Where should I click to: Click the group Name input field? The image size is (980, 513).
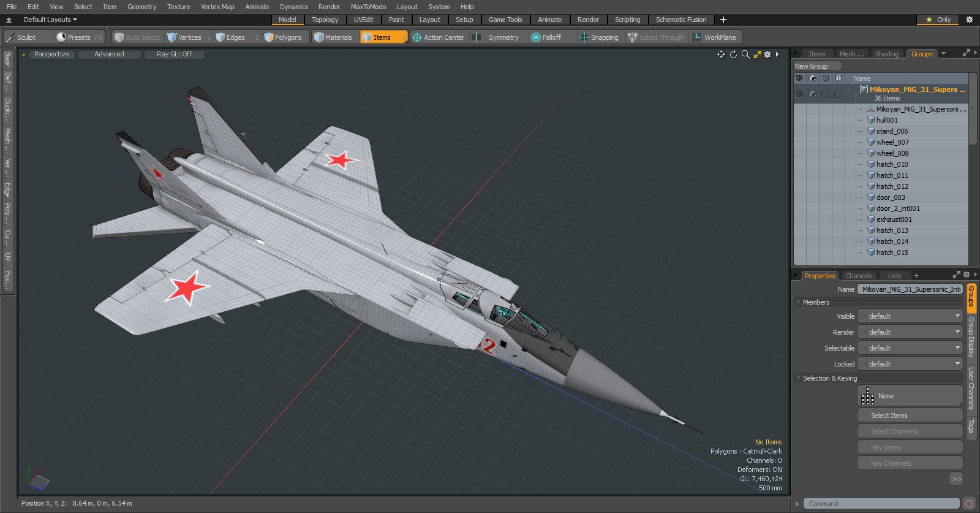coord(910,289)
